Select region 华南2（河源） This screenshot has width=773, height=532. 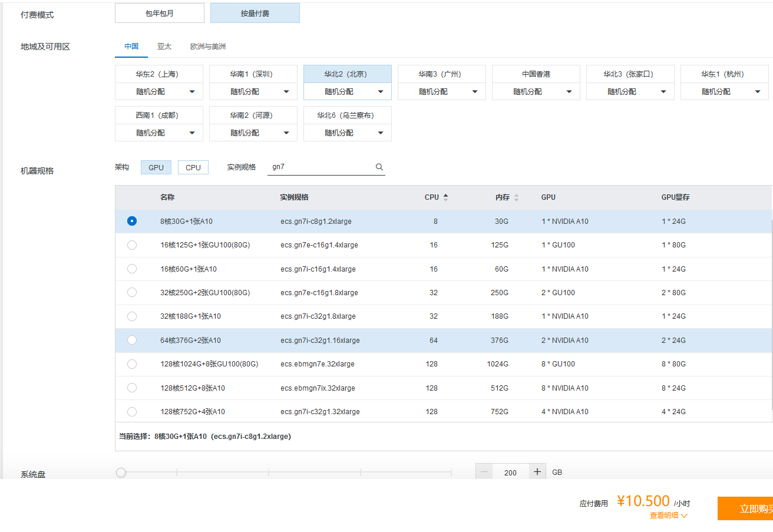[x=253, y=115]
